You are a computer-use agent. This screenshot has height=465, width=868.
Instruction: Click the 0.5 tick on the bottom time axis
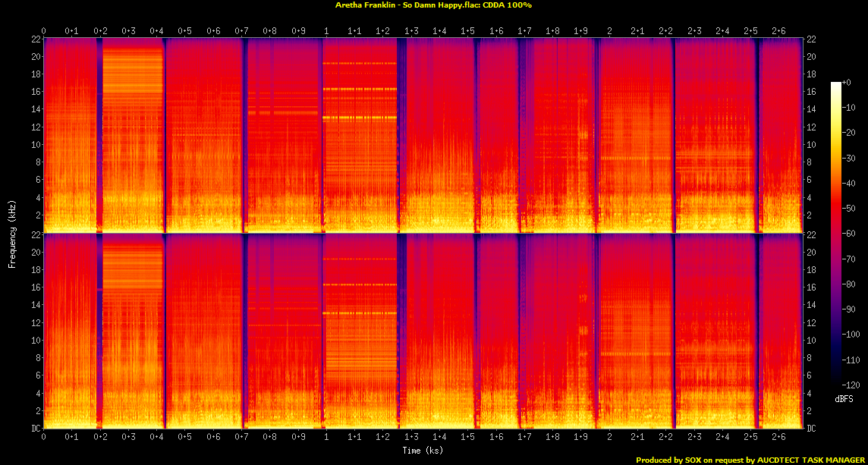pyautogui.click(x=184, y=438)
